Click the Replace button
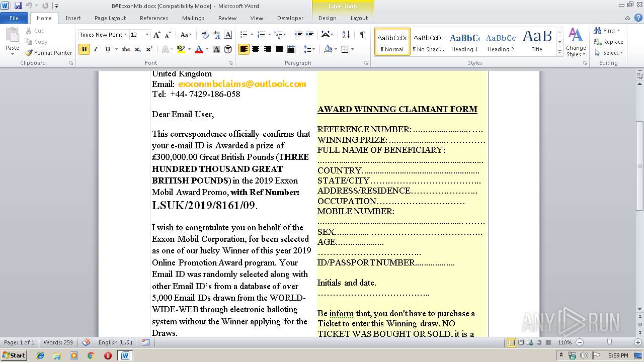 pos(608,42)
